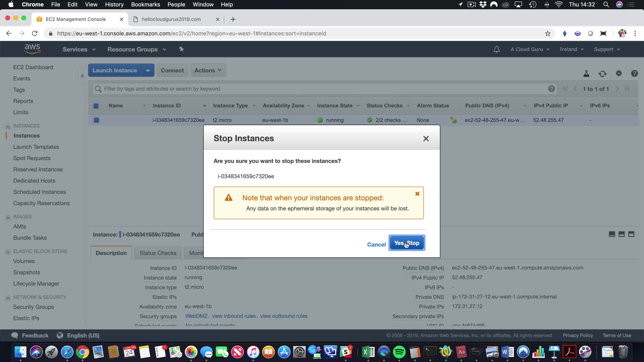The height and width of the screenshot is (362, 644).
Task: Click the instance filter search field
Action: [322, 89]
